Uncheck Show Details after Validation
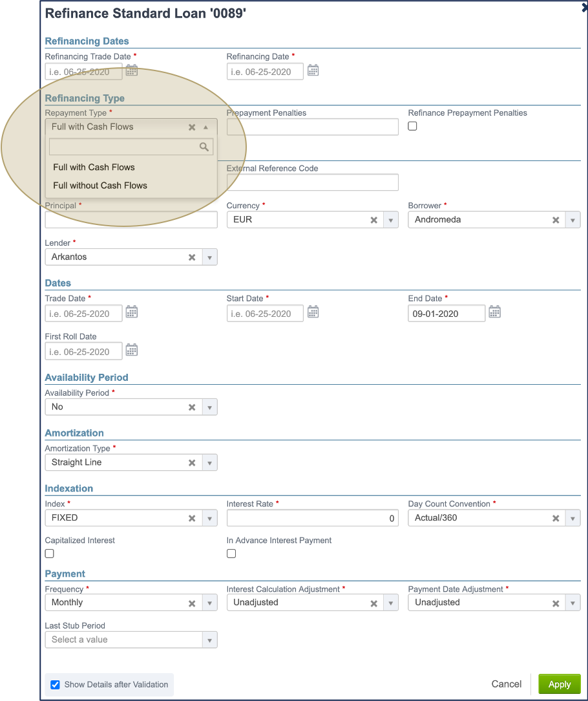The width and height of the screenshot is (588, 701). pyautogui.click(x=55, y=684)
